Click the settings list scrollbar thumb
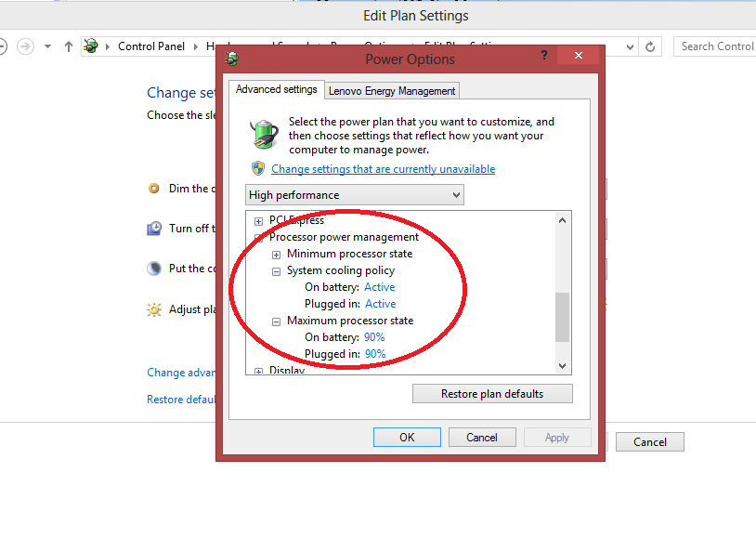Image resolution: width=756 pixels, height=551 pixels. tap(562, 317)
